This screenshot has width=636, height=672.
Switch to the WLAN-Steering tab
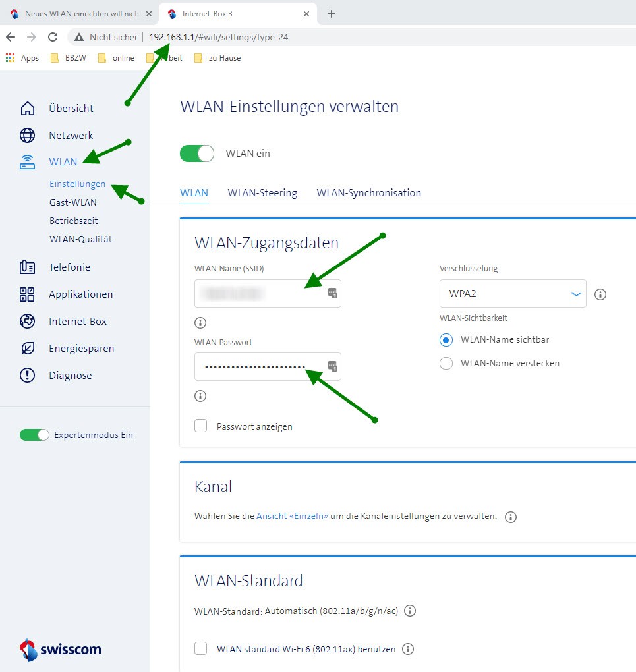coord(262,193)
